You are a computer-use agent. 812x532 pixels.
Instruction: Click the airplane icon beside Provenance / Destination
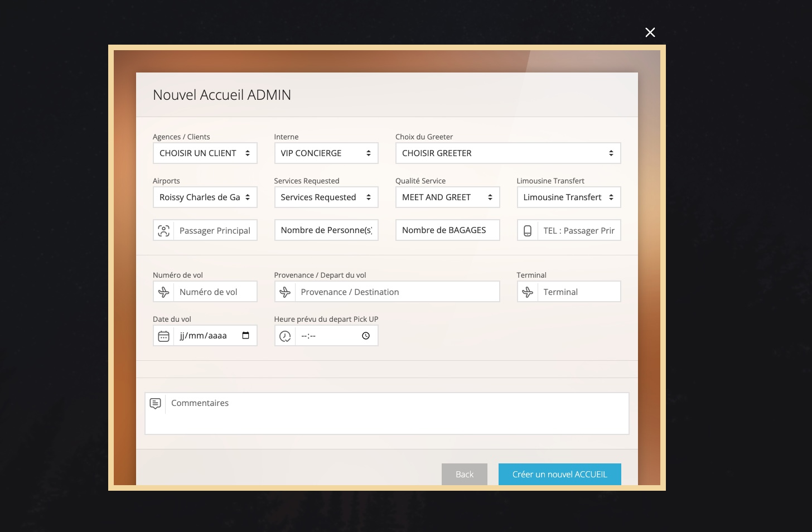pyautogui.click(x=285, y=292)
